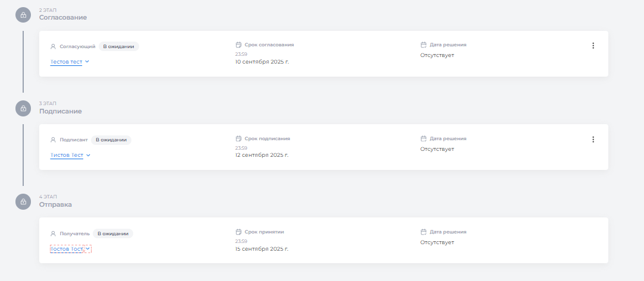Open the Согласующий user name link
Viewport: 644px width, 281px height.
click(x=66, y=62)
